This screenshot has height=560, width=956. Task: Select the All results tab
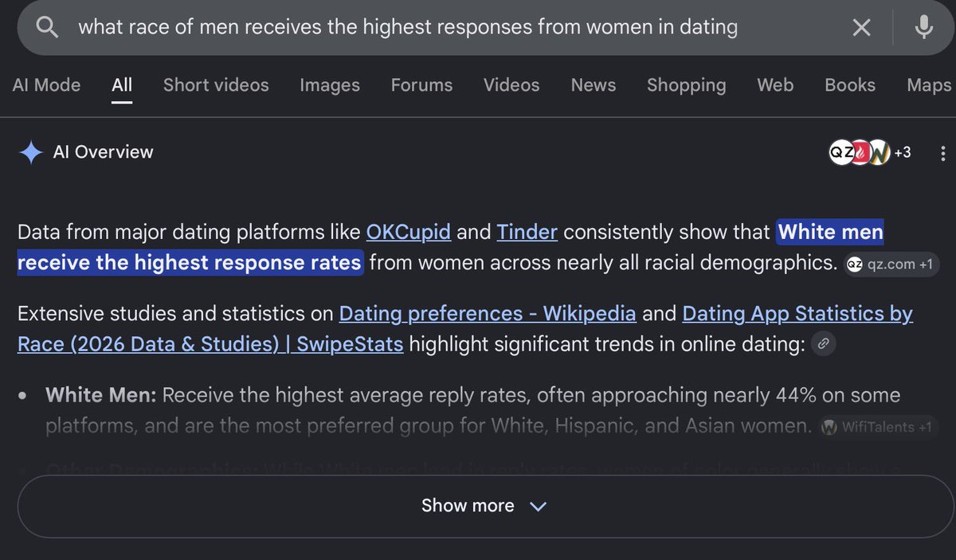click(122, 85)
